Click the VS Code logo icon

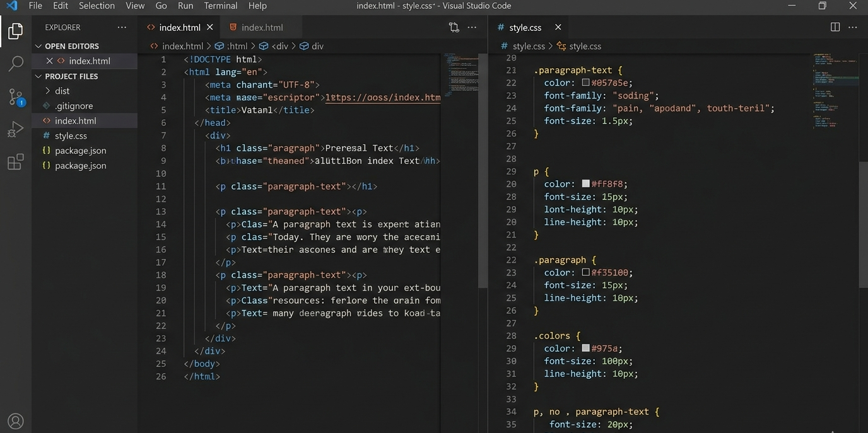11,6
